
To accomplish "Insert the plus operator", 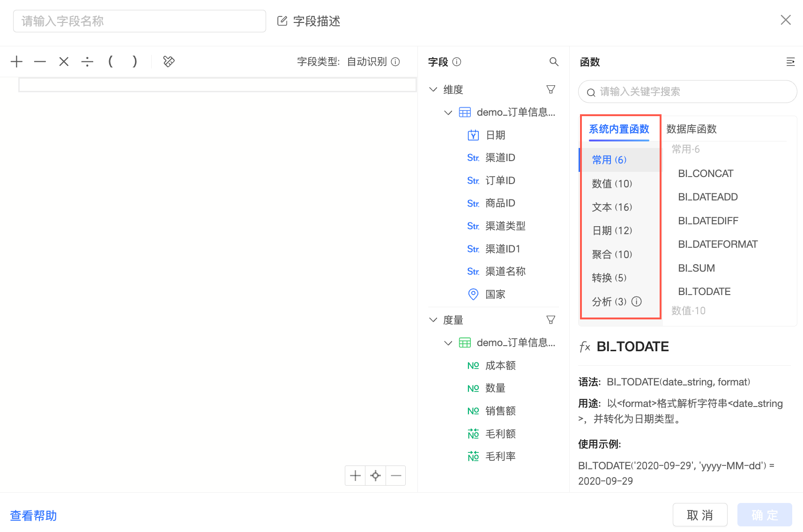I will click(16, 61).
